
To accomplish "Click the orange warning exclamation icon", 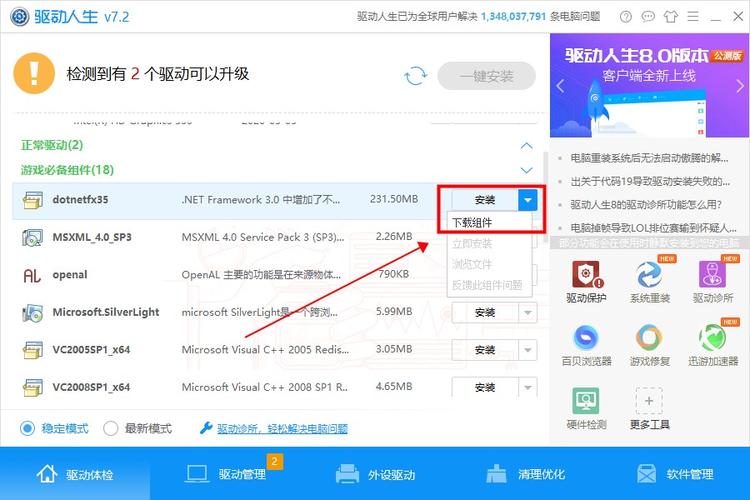I will point(34,73).
